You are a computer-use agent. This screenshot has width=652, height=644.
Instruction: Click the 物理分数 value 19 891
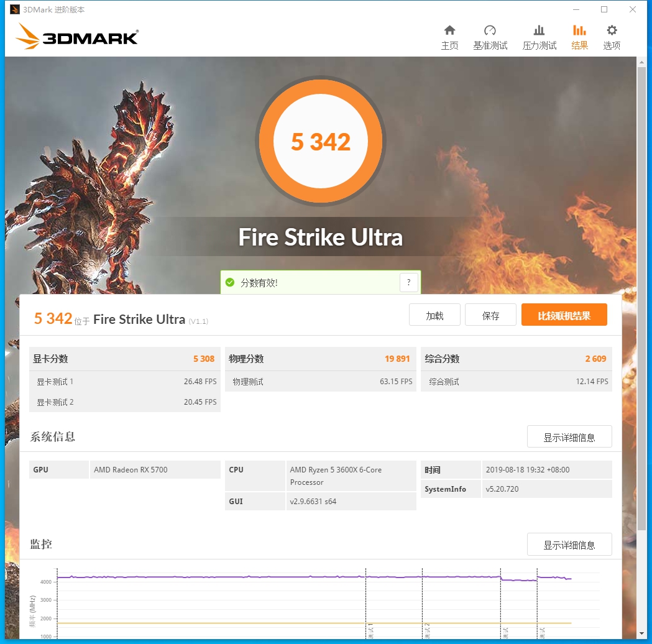coord(397,359)
